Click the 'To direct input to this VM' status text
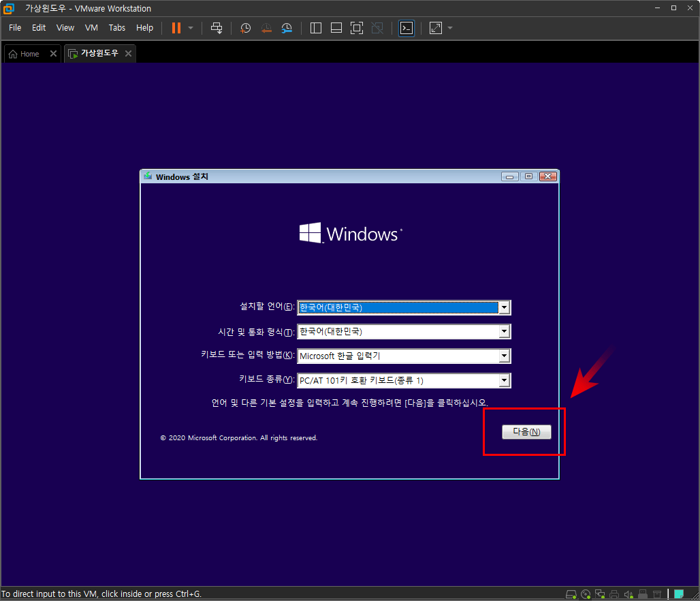The height and width of the screenshot is (601, 700). pyautogui.click(x=101, y=594)
